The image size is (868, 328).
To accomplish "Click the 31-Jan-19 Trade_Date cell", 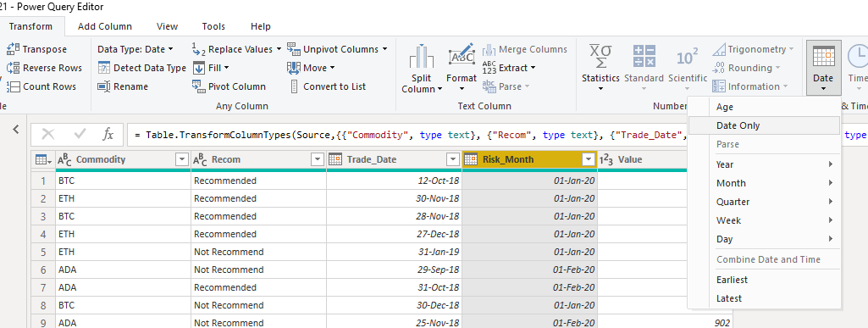I will pos(394,252).
